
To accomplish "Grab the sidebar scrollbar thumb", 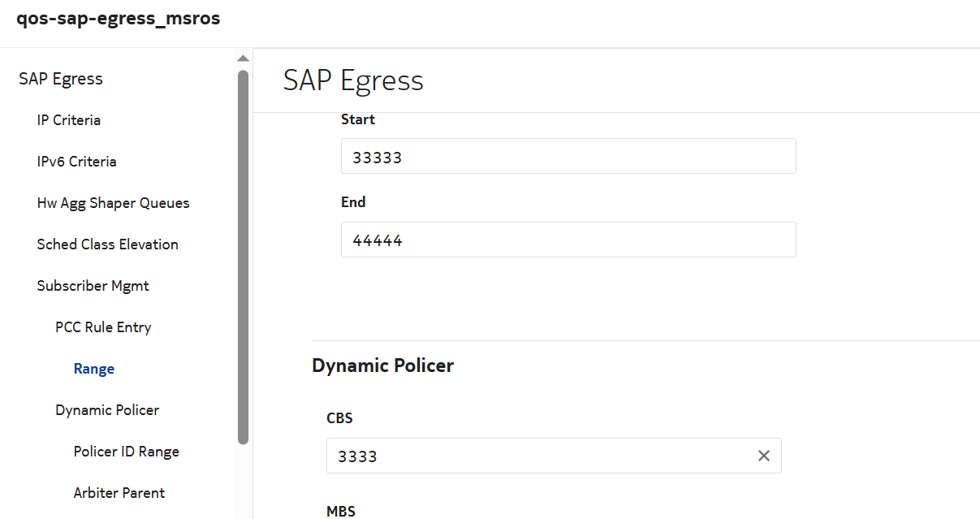I will coord(243,256).
